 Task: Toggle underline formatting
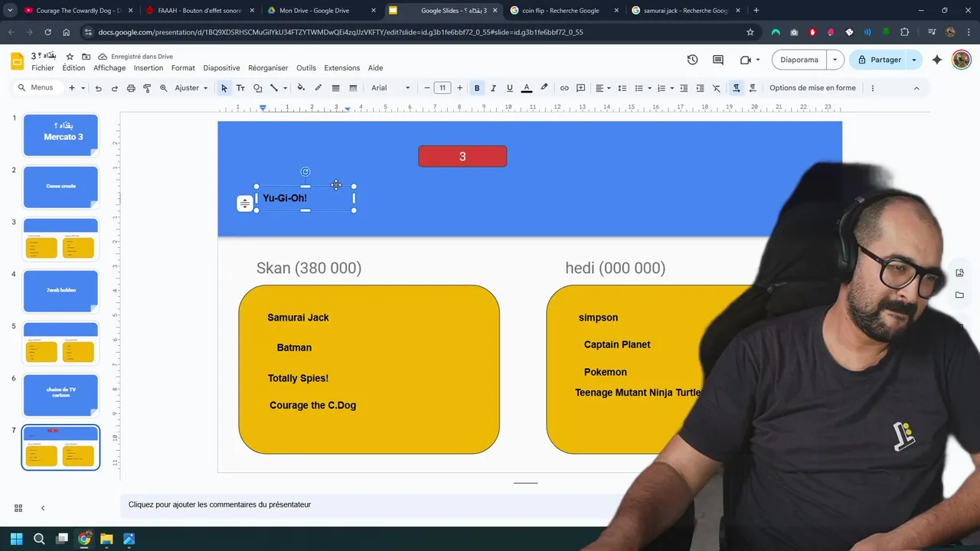click(x=509, y=88)
